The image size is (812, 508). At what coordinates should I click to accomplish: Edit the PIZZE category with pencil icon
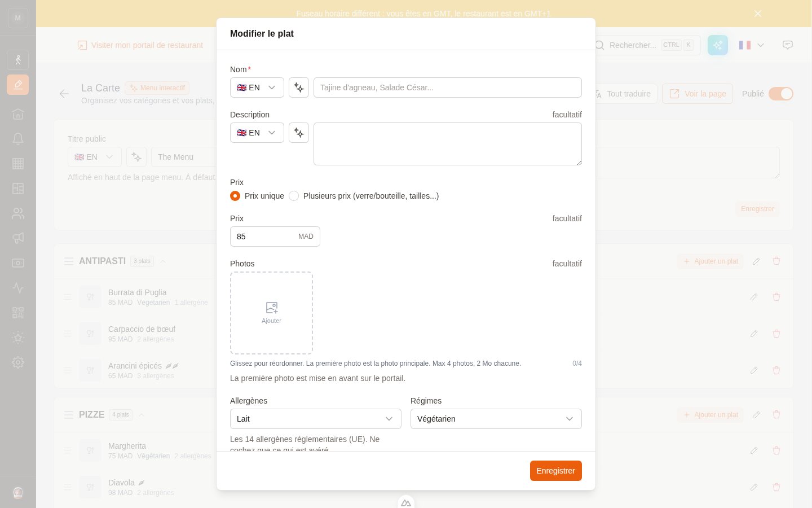pyautogui.click(x=756, y=415)
